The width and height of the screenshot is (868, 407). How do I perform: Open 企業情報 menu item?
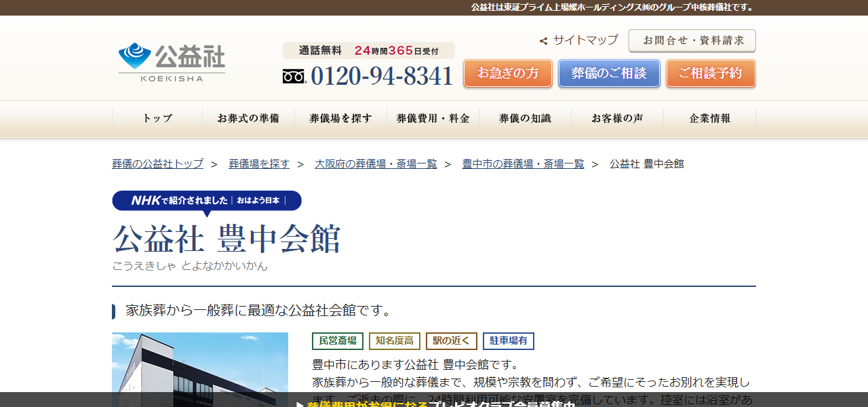coord(709,119)
